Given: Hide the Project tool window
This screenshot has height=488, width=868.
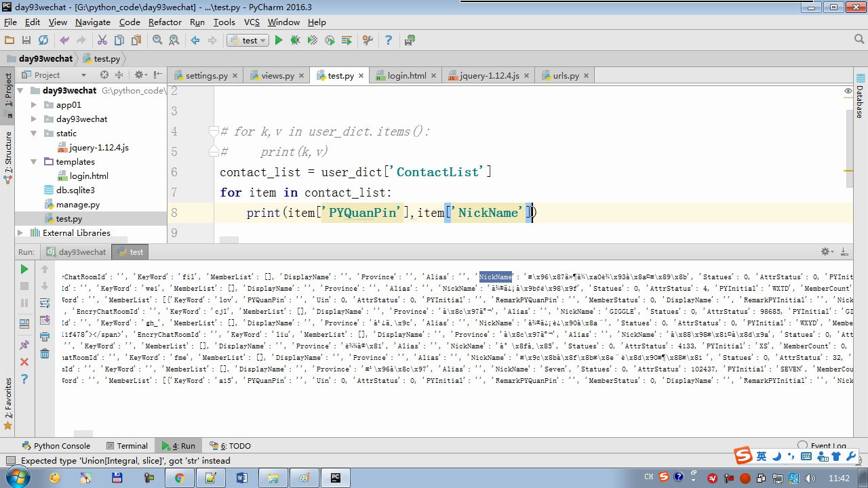Looking at the screenshot, I should point(157,75).
